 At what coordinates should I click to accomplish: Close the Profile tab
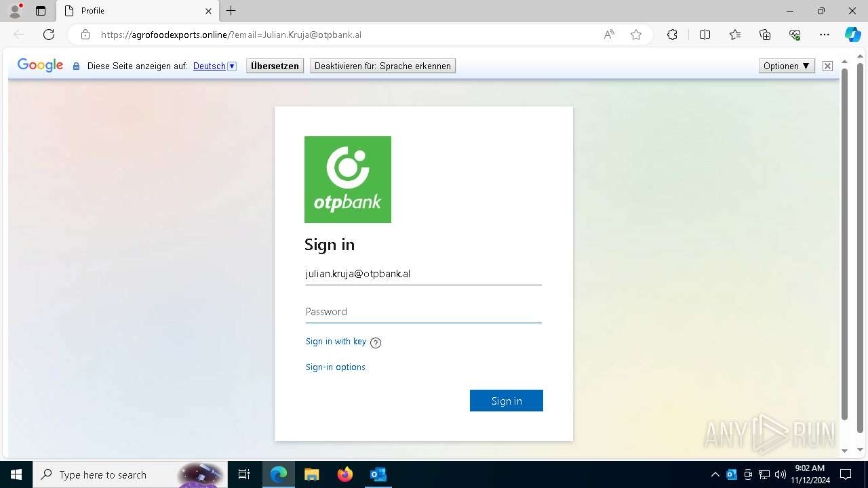(x=209, y=11)
